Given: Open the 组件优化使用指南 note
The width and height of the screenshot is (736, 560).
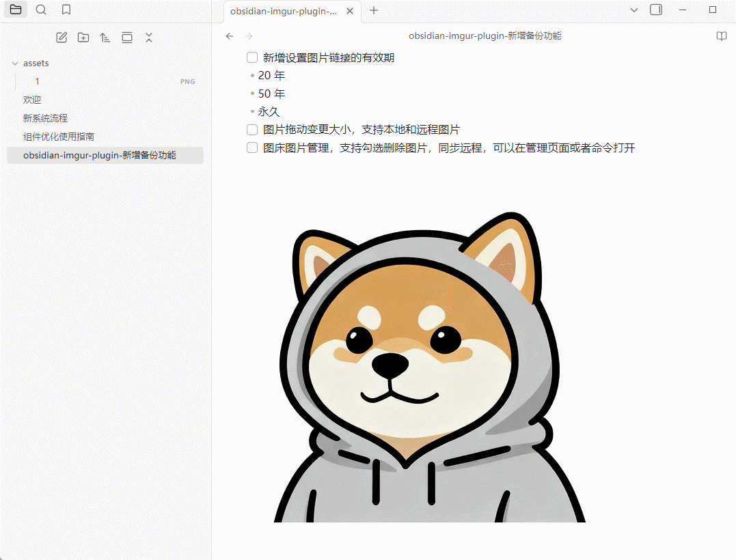Looking at the screenshot, I should (59, 136).
